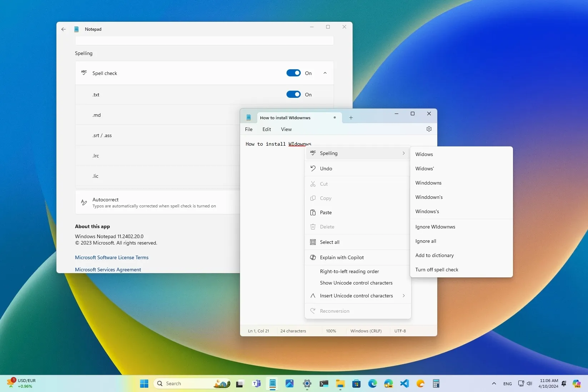Open Terminal from the taskbar
This screenshot has height=392, width=588.
(x=324, y=384)
